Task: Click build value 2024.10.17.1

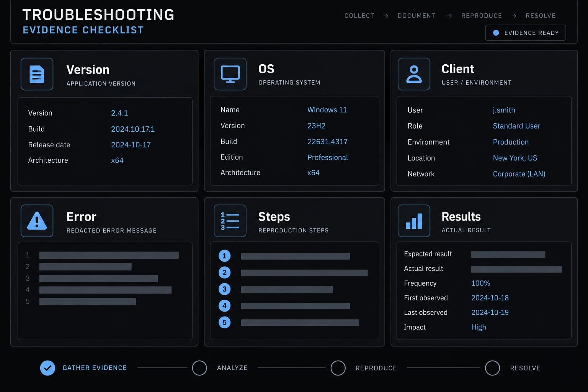Action: click(133, 129)
